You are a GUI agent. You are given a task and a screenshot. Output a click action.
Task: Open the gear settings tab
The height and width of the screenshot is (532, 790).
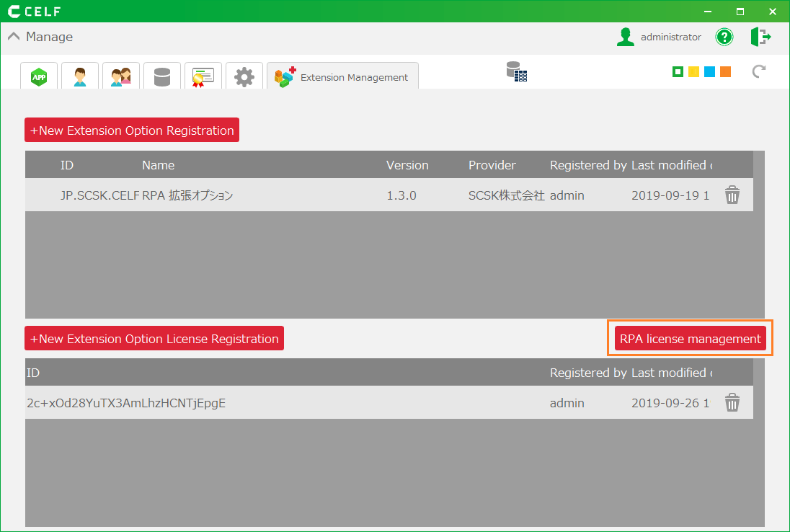(244, 76)
